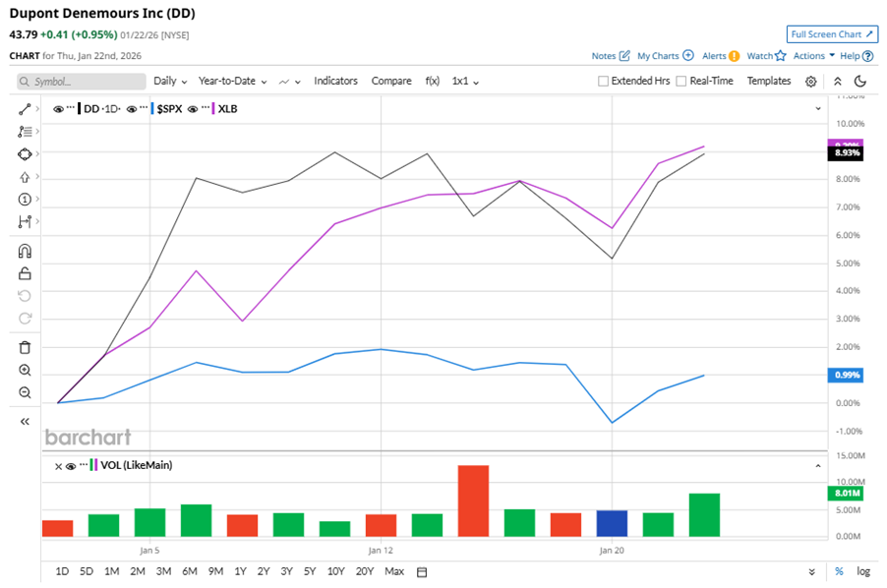This screenshot has width=887, height=588.
Task: Open the f(x) expressions menu
Action: 432,81
